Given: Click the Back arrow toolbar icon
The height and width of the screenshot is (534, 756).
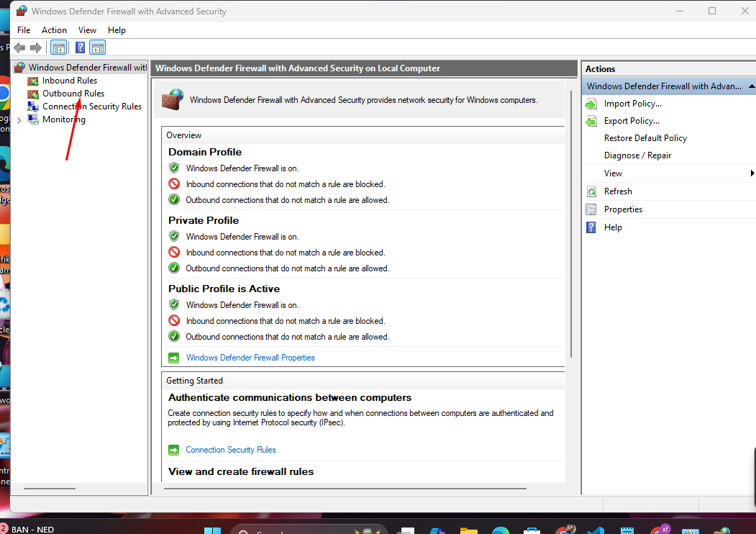Looking at the screenshot, I should pyautogui.click(x=19, y=47).
